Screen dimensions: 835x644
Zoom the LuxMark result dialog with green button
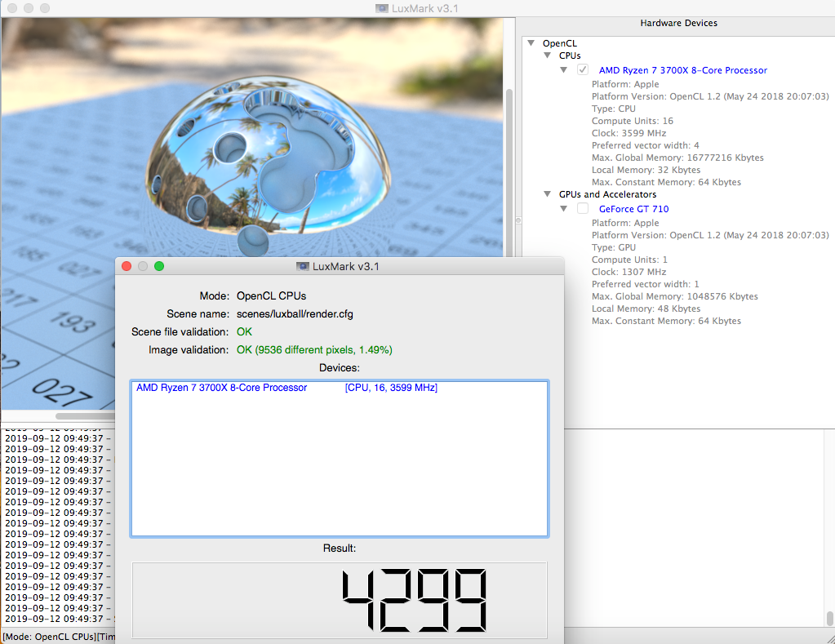(x=158, y=266)
